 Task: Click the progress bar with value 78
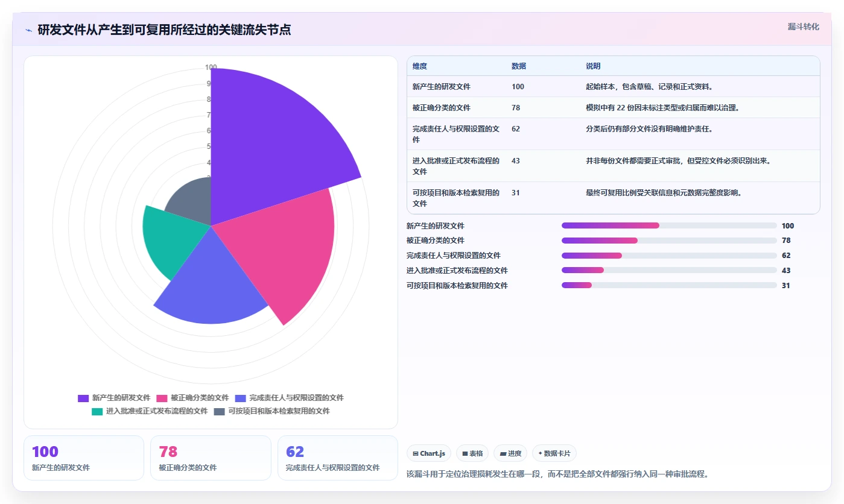point(669,241)
